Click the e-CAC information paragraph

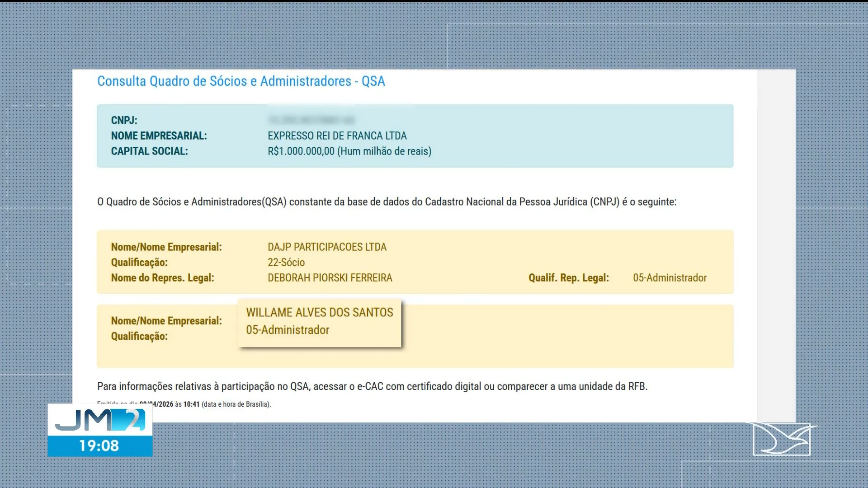(x=372, y=387)
